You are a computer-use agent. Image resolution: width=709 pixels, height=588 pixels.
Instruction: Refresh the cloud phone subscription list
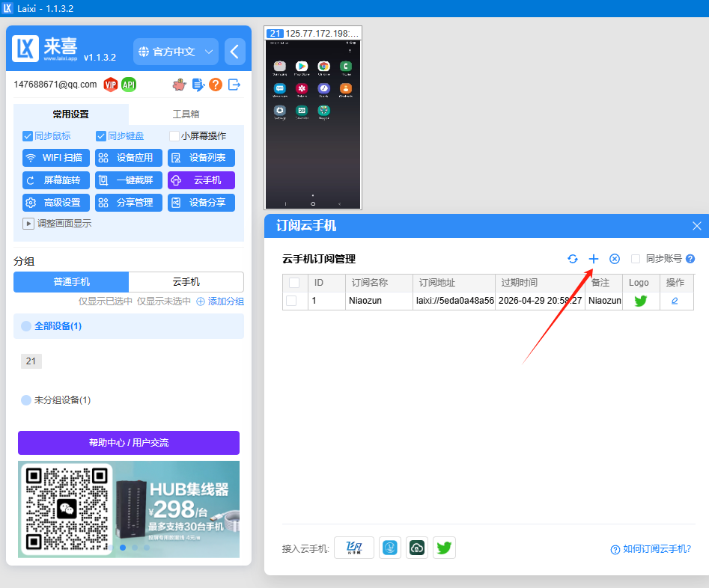(573, 259)
